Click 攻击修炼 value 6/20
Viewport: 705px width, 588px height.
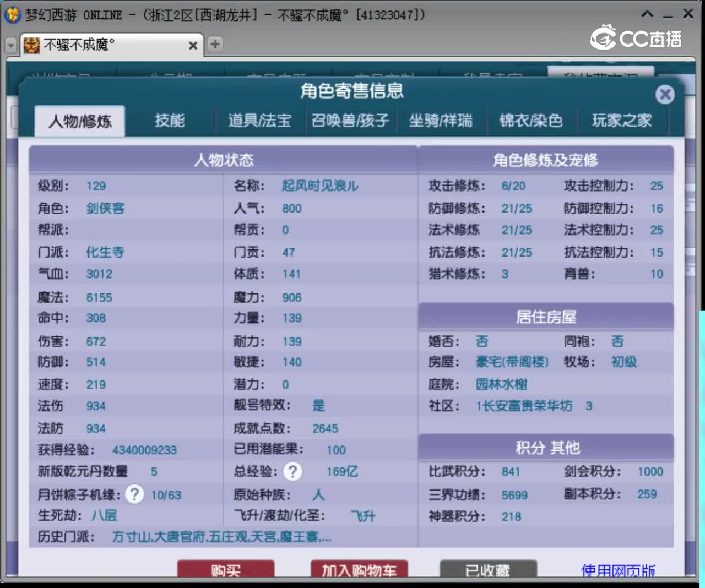(513, 186)
